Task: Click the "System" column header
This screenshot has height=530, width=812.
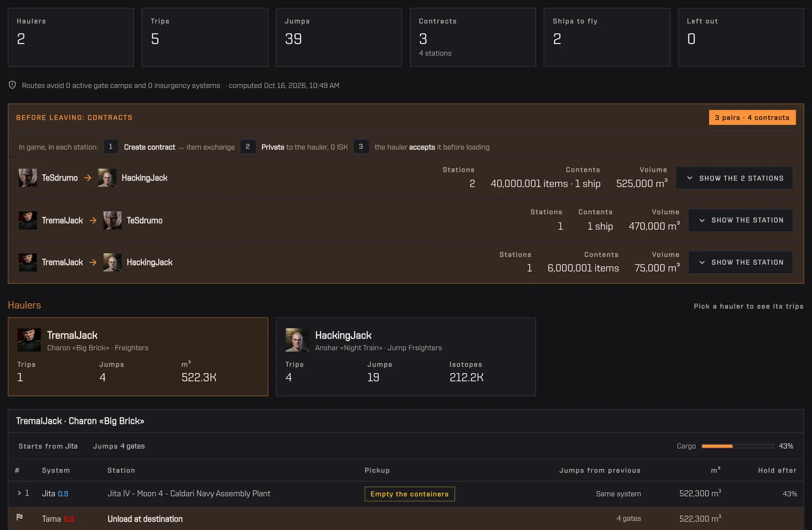Action: 56,471
